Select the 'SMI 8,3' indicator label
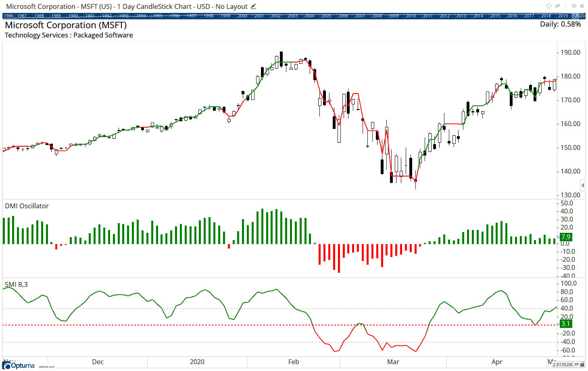Image resolution: width=588 pixels, height=371 pixels. click(16, 284)
